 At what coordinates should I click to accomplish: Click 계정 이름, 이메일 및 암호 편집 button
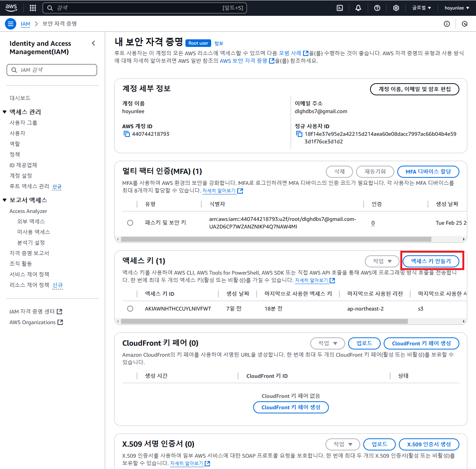coord(415,89)
